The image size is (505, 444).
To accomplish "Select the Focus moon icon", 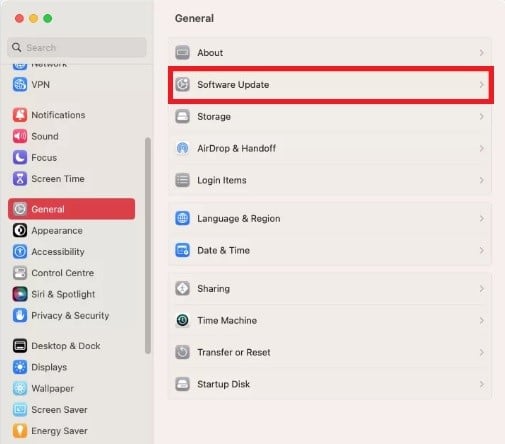I will [x=20, y=157].
